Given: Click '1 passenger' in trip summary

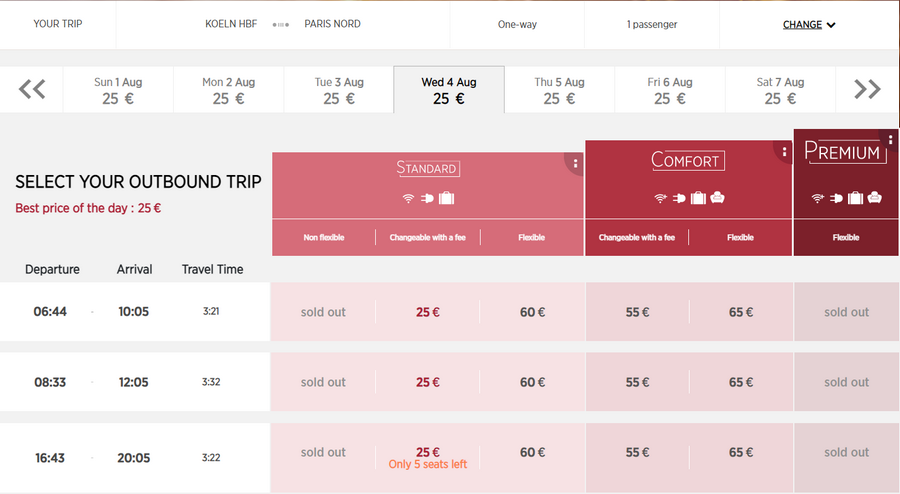Looking at the screenshot, I should pyautogui.click(x=652, y=25).
